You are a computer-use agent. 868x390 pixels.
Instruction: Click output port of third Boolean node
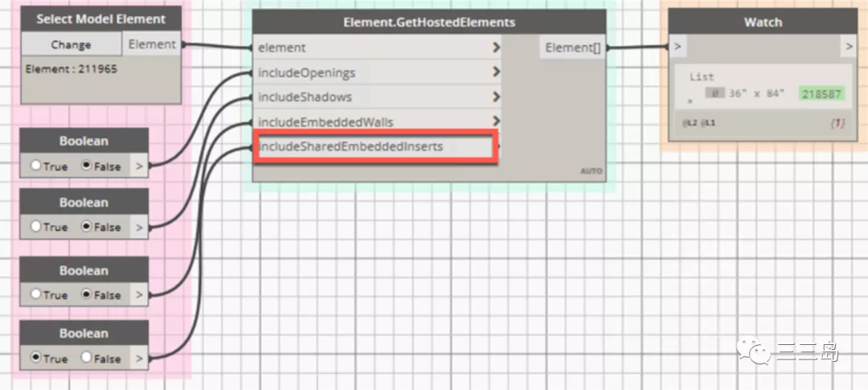(x=139, y=295)
